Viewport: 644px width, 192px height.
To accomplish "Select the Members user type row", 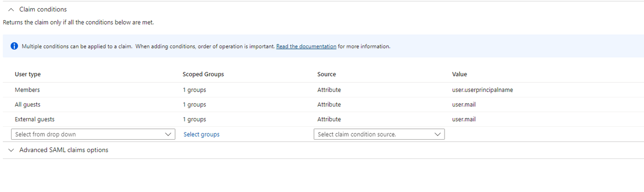I will pos(323,90).
